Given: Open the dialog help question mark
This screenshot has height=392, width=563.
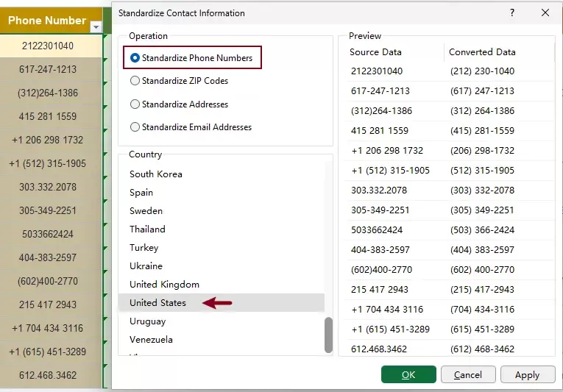Looking at the screenshot, I should click(x=512, y=13).
